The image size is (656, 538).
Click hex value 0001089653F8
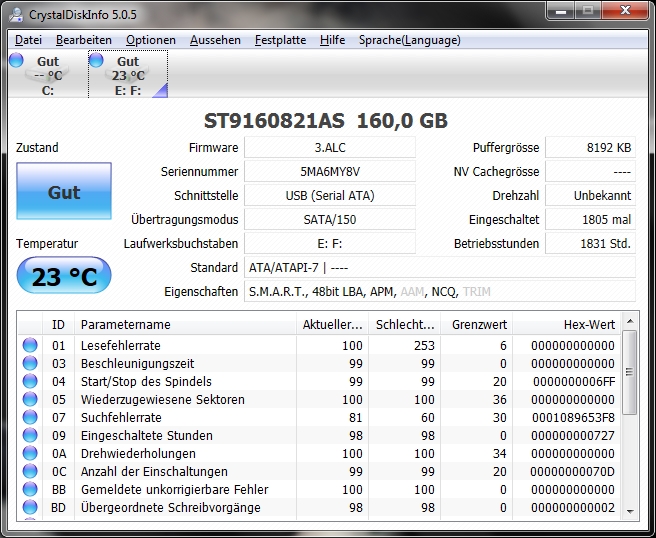573,418
